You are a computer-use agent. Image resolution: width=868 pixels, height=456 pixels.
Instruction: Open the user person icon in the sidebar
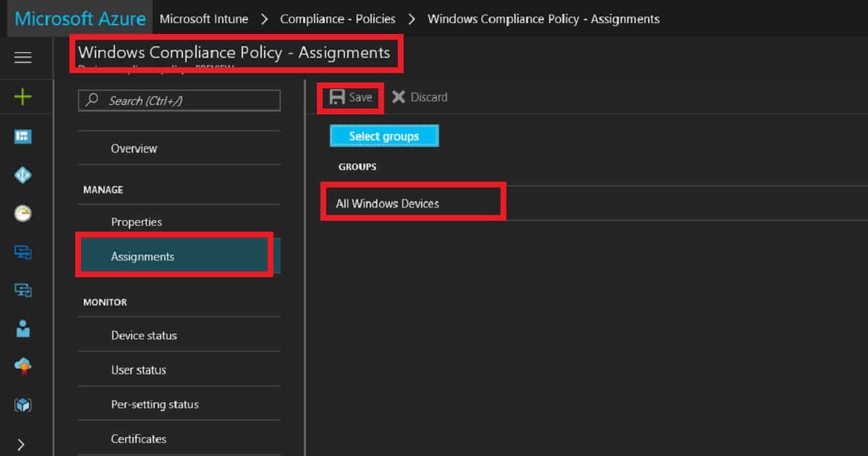pyautogui.click(x=23, y=328)
